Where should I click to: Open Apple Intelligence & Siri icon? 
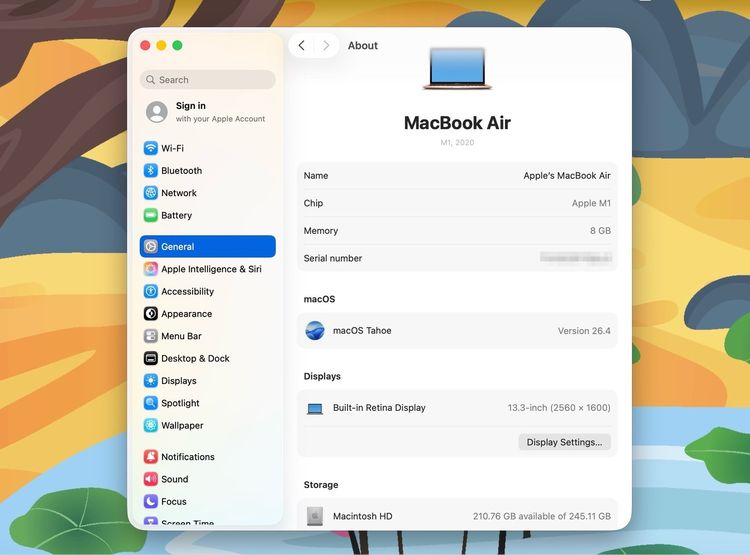pyautogui.click(x=151, y=269)
